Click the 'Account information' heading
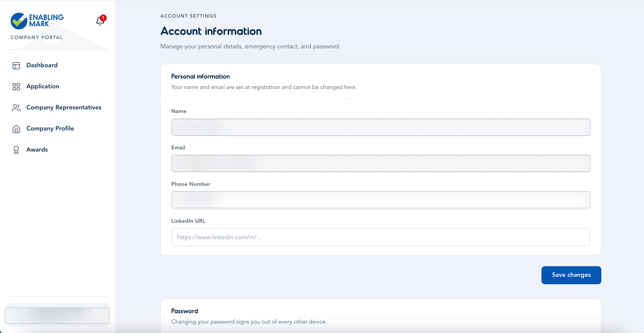Image resolution: width=644 pixels, height=333 pixels. [211, 31]
